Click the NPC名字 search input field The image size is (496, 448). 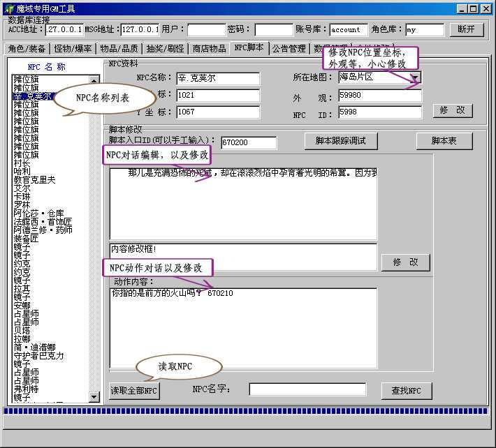[307, 389]
